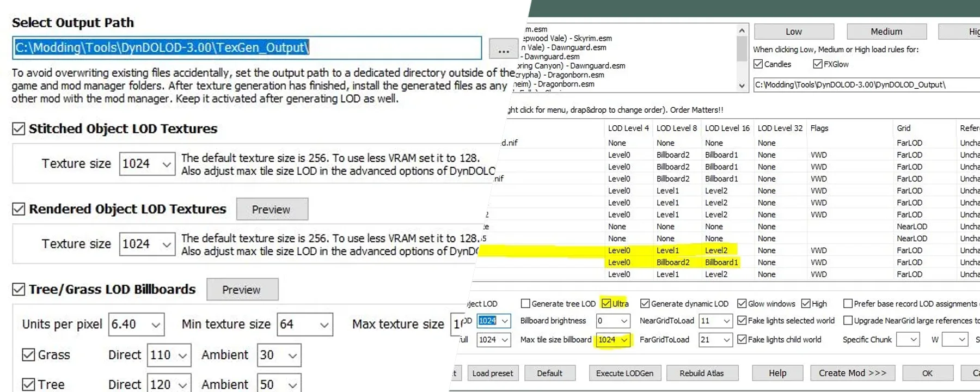The width and height of the screenshot is (980, 392).
Task: Toggle the Grass checkbox
Action: [x=28, y=355]
